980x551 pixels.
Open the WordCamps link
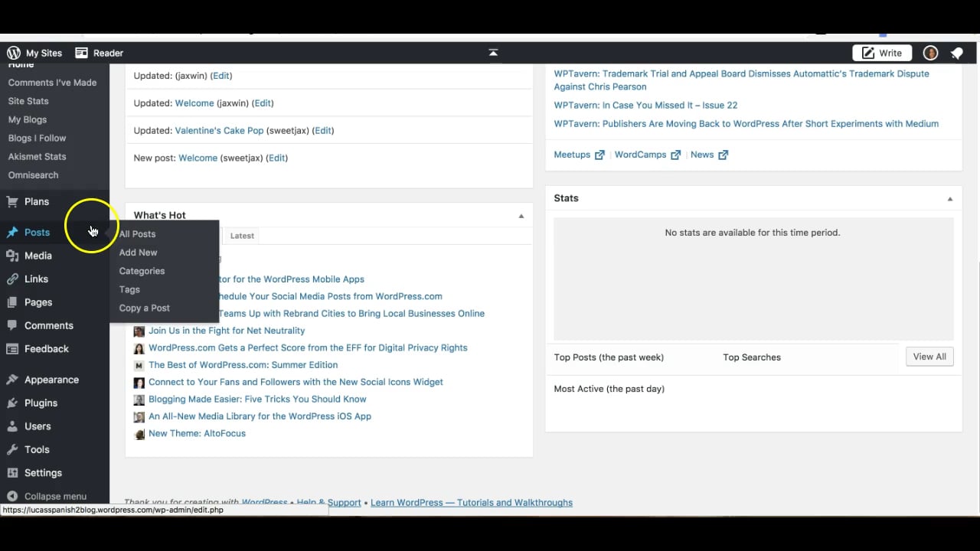(648, 155)
